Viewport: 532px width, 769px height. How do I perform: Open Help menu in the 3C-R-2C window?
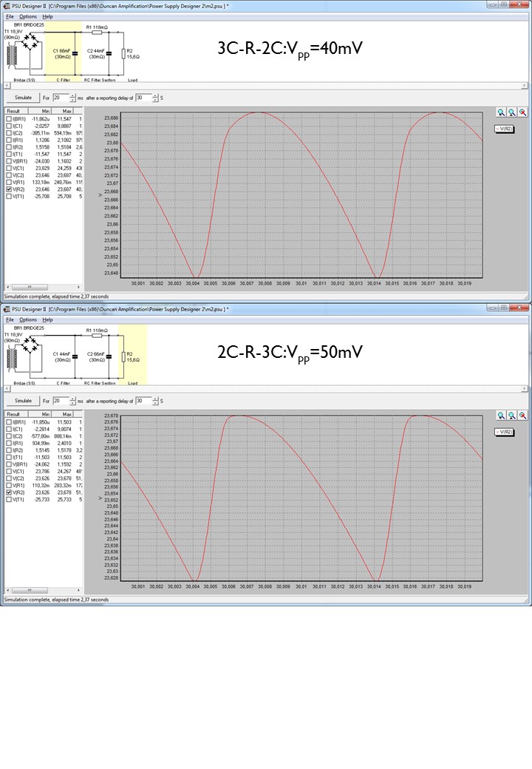pyautogui.click(x=47, y=17)
